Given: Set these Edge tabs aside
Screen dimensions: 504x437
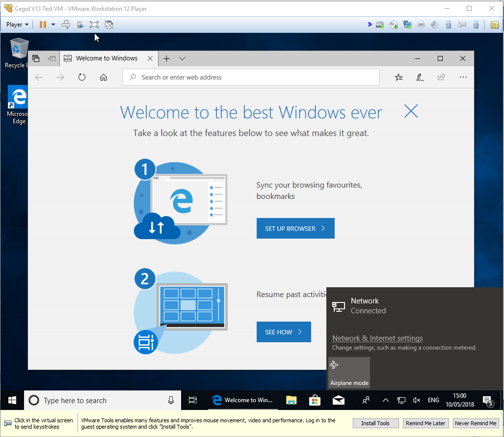Looking at the screenshot, I should (x=52, y=58).
